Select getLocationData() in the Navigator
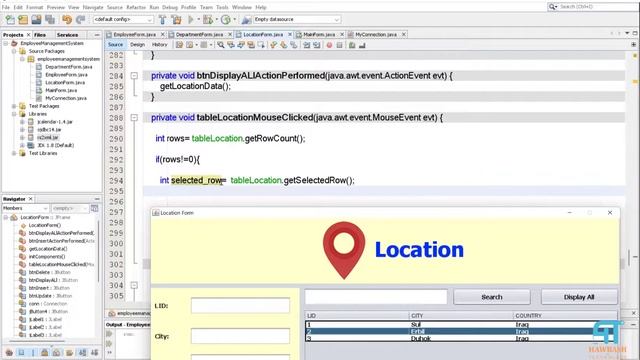Screen dimensions: 640x360 (48, 249)
